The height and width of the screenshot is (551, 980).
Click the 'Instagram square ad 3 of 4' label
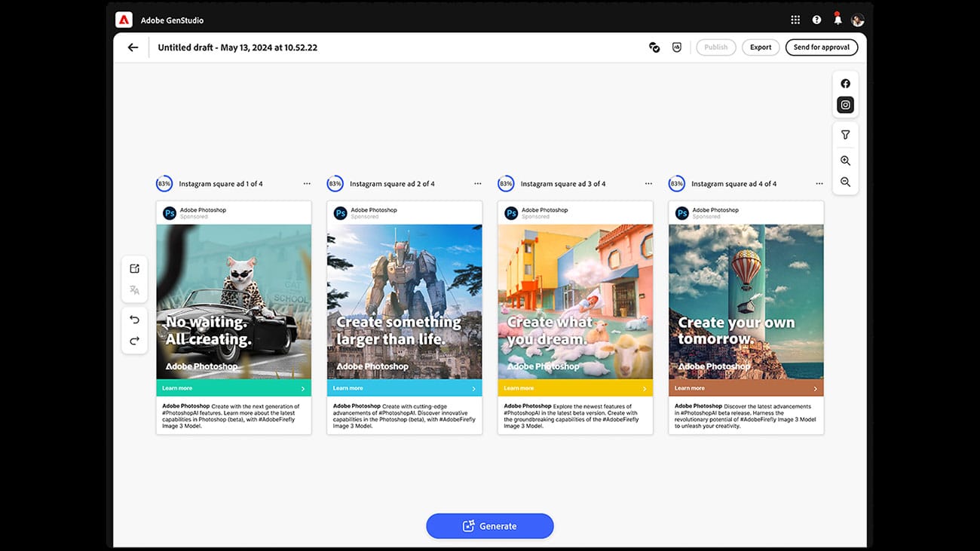[x=563, y=184]
